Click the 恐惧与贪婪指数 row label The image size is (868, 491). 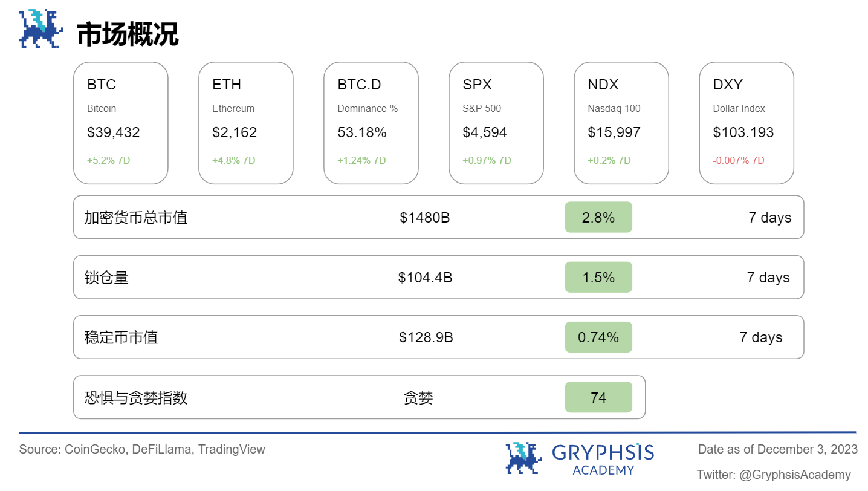136,397
